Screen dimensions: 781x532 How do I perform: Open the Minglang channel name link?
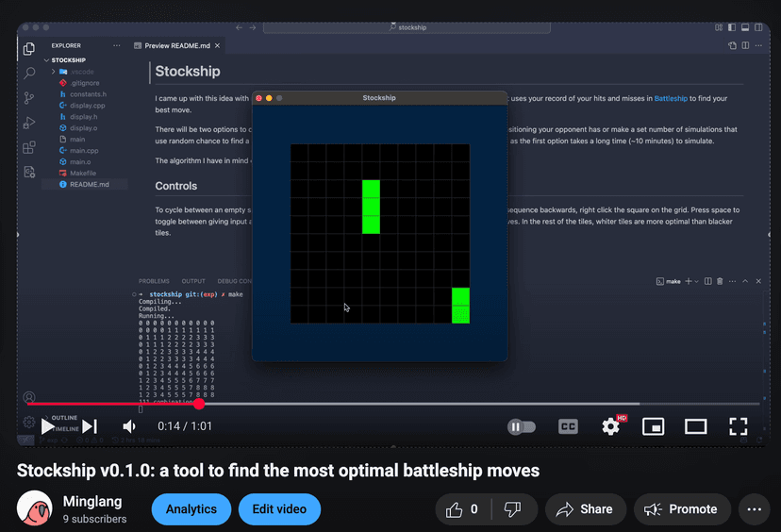point(90,502)
